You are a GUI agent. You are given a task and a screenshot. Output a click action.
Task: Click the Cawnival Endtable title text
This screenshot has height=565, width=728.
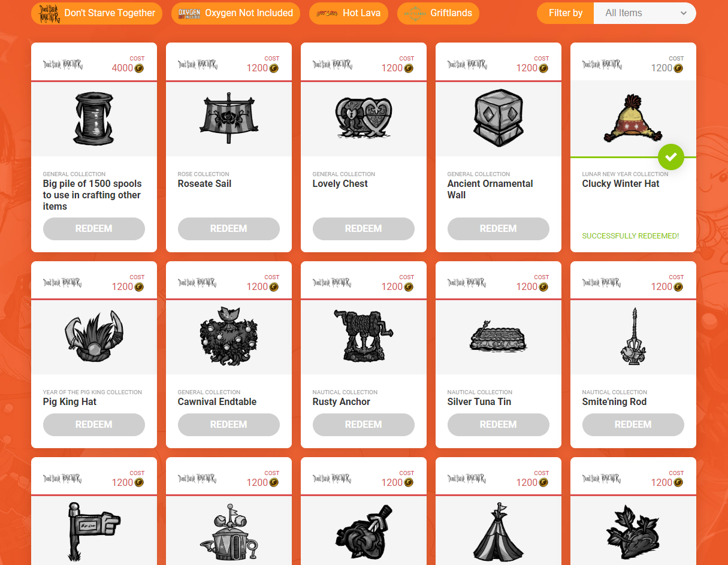(x=217, y=402)
